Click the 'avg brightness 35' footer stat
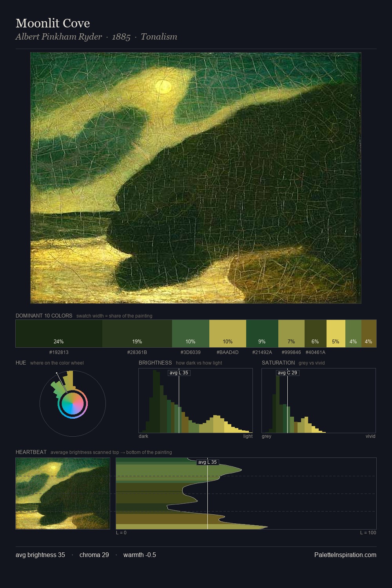 40,555
